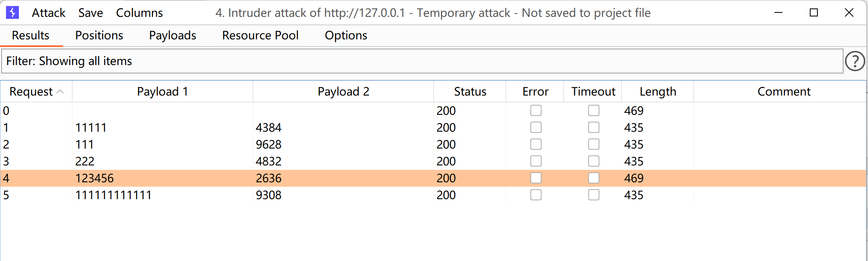The height and width of the screenshot is (261, 868).
Task: Switch to the Payloads tab
Action: 173,35
